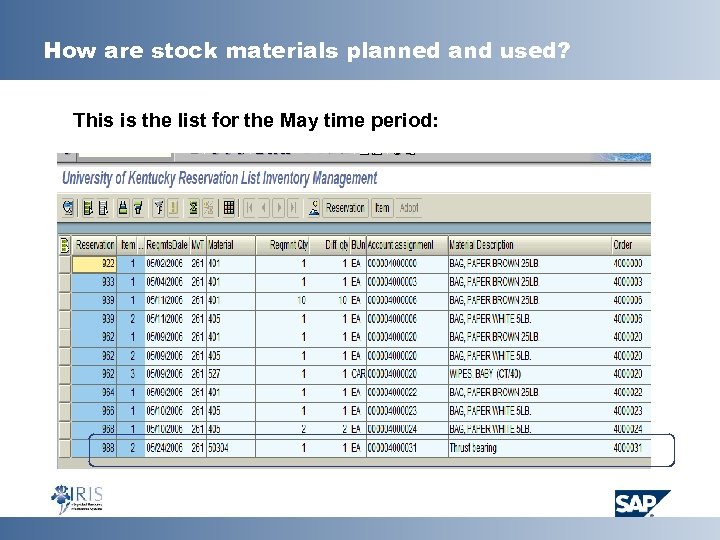Go to previous page arrow
Viewport: 720px width, 540px height.
(x=264, y=208)
